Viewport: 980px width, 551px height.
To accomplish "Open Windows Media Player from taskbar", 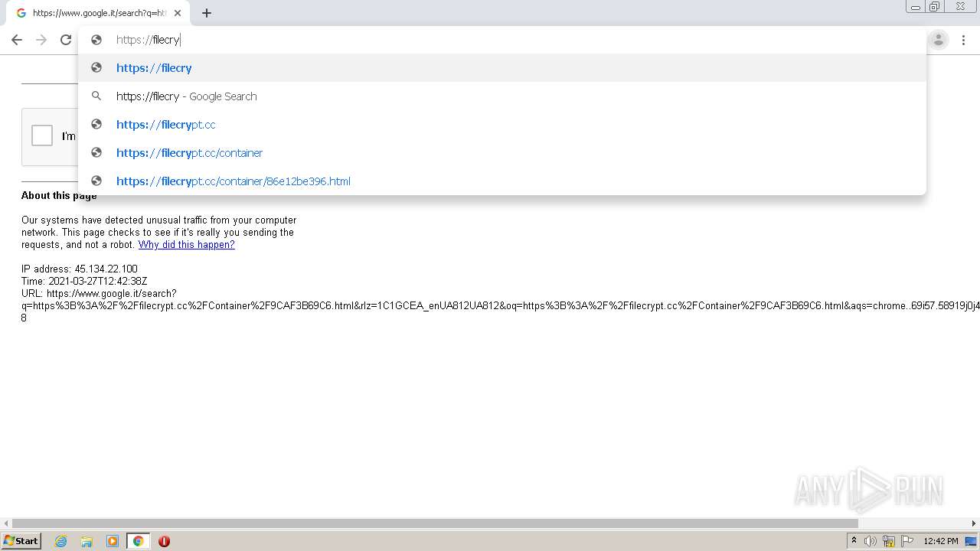I will tap(113, 541).
